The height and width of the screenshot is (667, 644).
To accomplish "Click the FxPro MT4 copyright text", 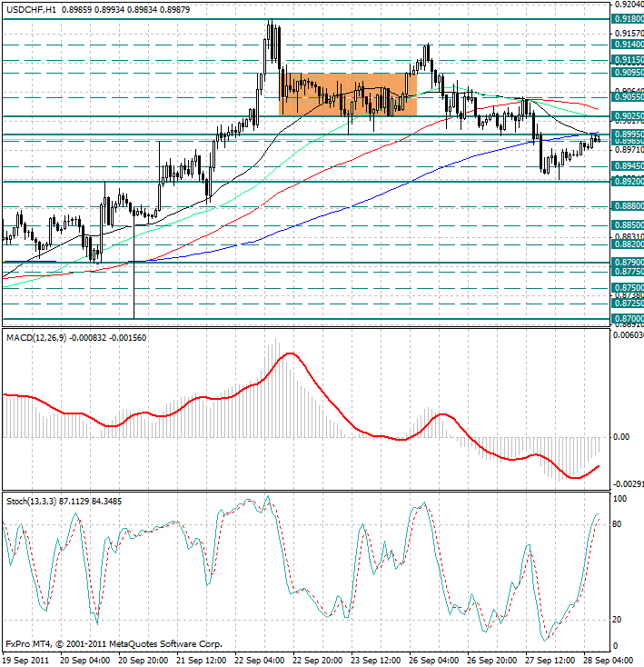I will click(114, 644).
